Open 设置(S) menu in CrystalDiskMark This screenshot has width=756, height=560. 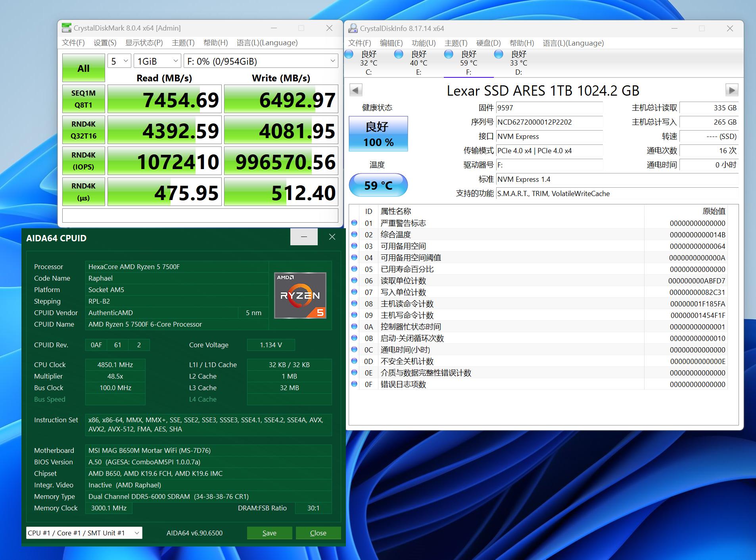point(105,42)
